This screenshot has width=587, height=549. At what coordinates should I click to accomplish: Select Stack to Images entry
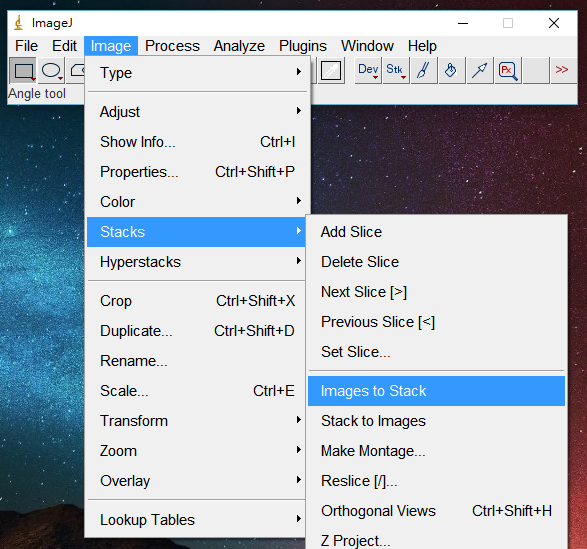click(437, 421)
